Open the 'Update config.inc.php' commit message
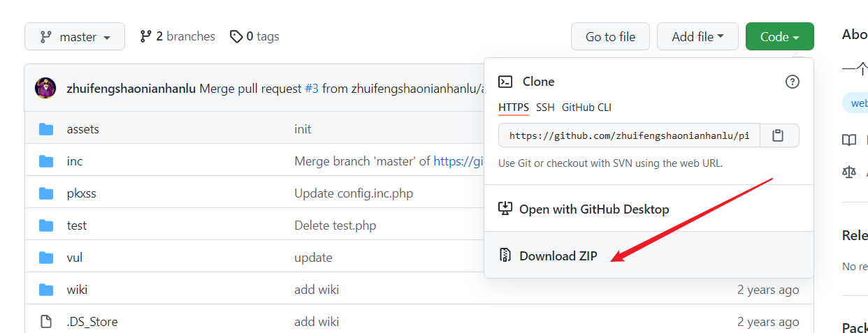 point(354,193)
